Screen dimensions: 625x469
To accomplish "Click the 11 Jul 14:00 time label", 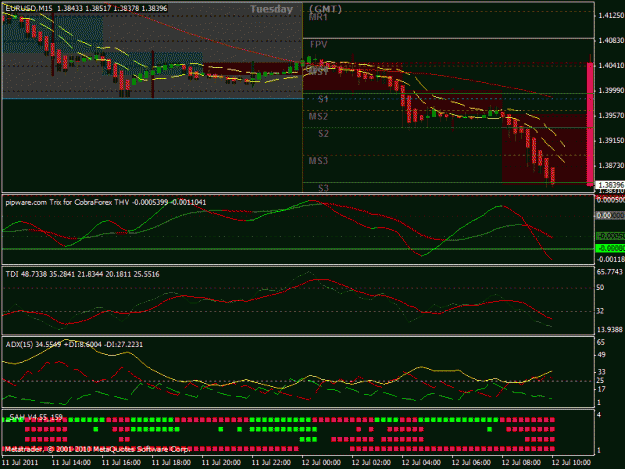I will pos(71,463).
